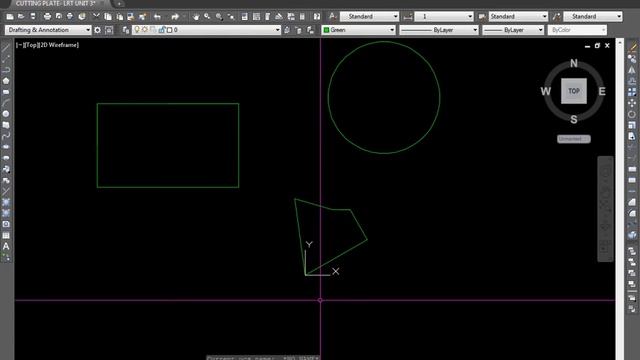Viewport: 640px width, 360px height.
Task: Click the Text Style icon
Action: point(333,17)
